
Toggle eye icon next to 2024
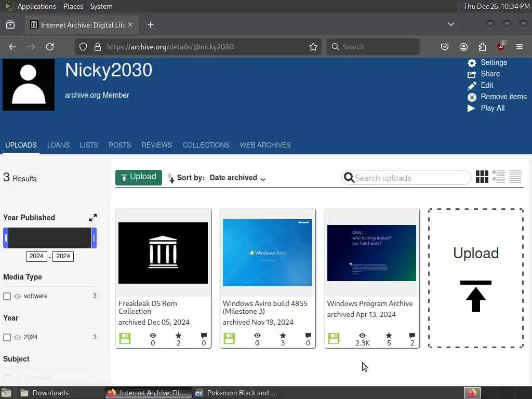pyautogui.click(x=17, y=337)
